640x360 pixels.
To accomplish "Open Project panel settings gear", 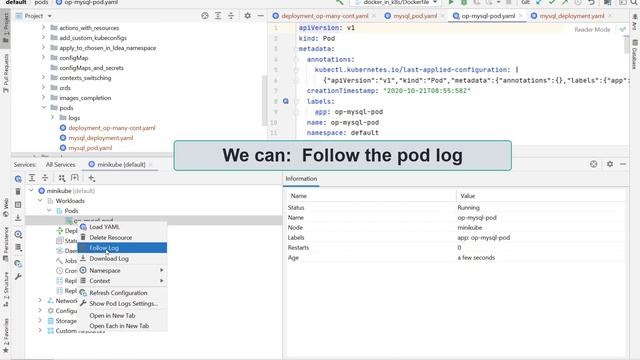I will coord(247,16).
